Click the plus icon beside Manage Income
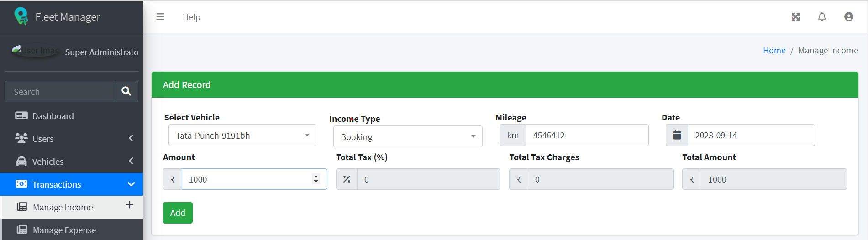The height and width of the screenshot is (240, 868). (130, 205)
